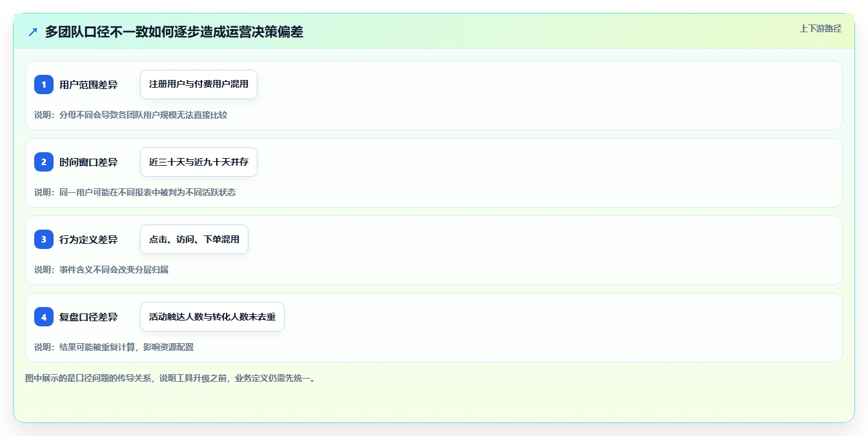Select the 近三十天与近九十天并存 chip

pyautogui.click(x=199, y=162)
